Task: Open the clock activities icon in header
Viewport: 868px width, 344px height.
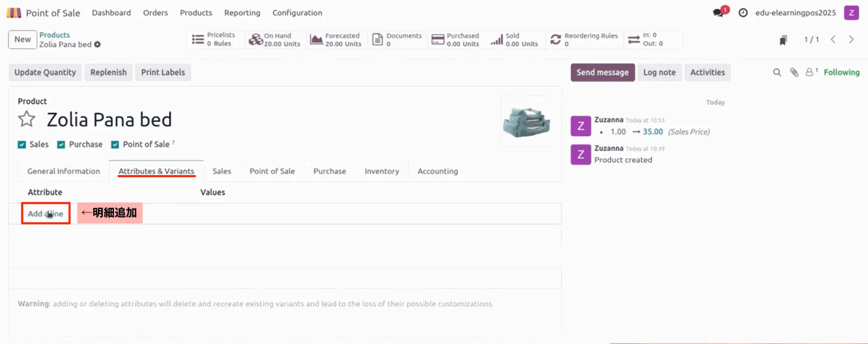Action: (x=743, y=13)
